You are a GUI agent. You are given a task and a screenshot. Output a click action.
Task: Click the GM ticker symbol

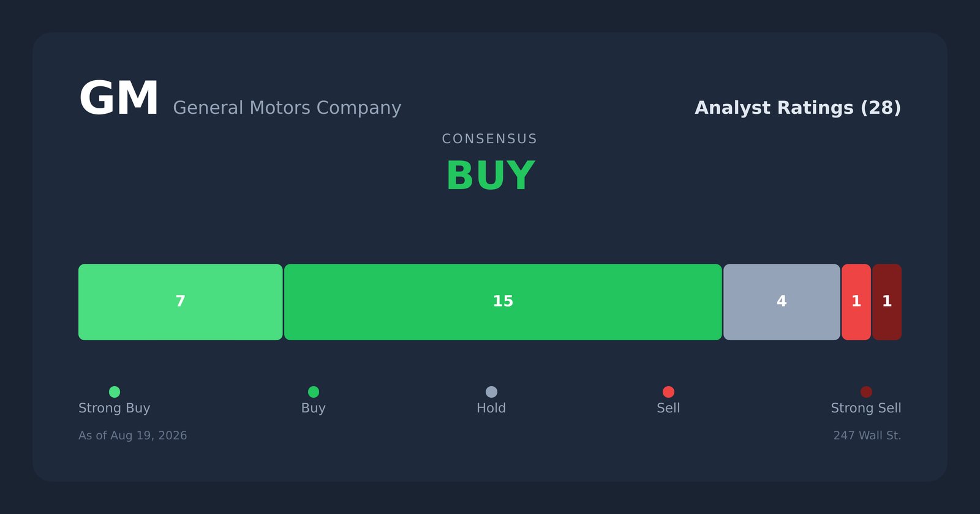[x=119, y=99]
